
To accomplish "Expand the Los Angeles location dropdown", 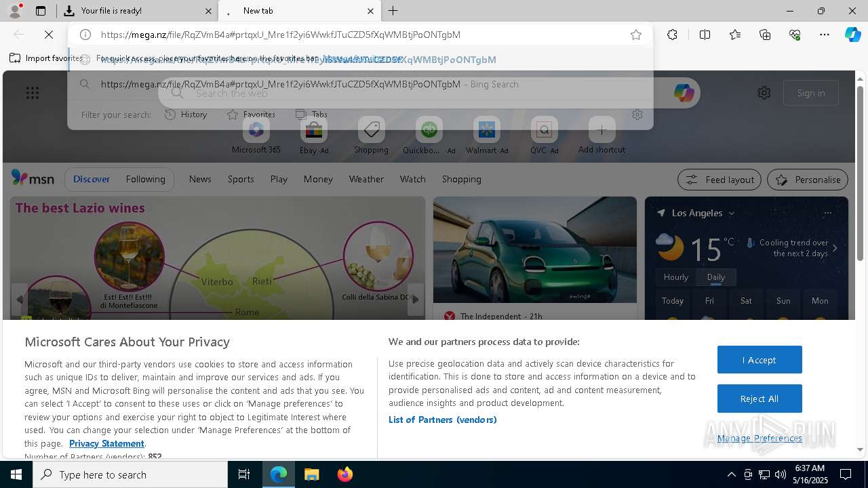I will (x=731, y=213).
